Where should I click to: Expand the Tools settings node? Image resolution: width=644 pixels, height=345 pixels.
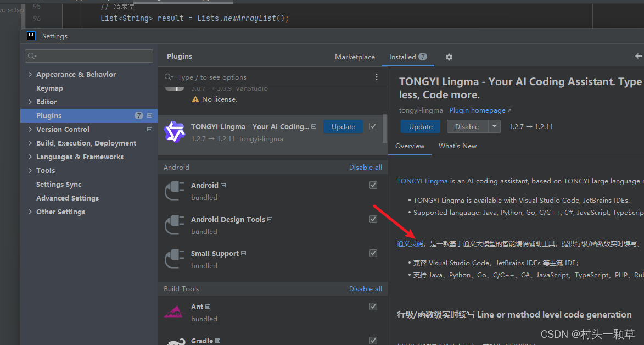point(30,171)
